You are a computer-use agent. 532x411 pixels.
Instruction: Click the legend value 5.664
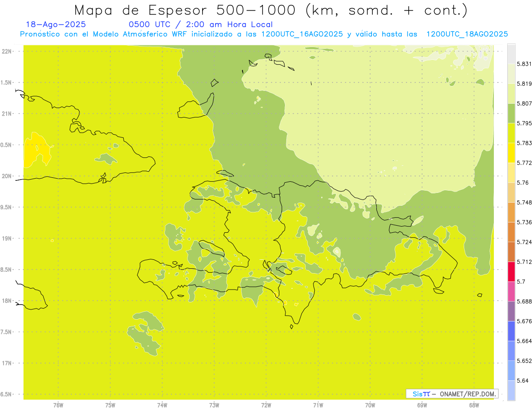click(524, 341)
